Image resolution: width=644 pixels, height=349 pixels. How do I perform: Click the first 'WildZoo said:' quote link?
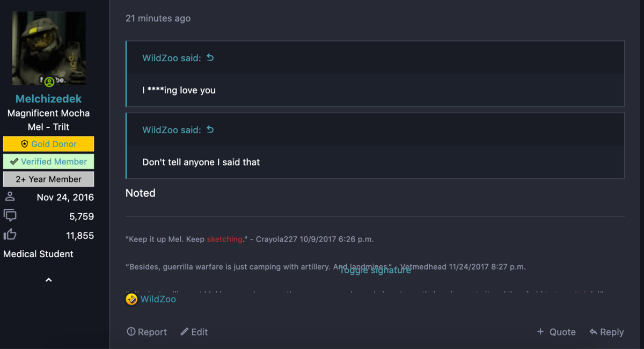(x=171, y=58)
